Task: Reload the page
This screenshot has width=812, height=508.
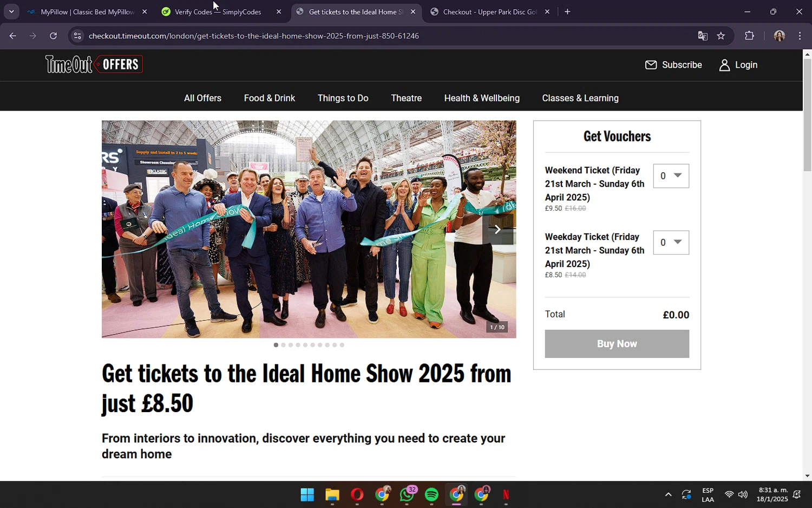Action: pos(53,36)
